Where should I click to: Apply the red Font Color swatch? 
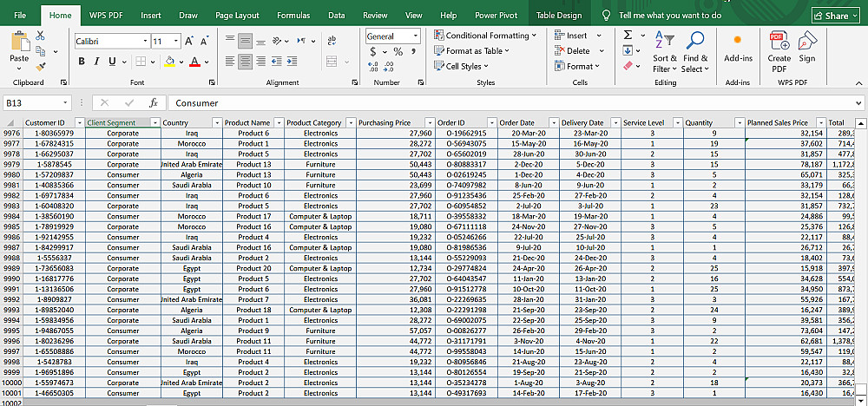click(x=194, y=62)
